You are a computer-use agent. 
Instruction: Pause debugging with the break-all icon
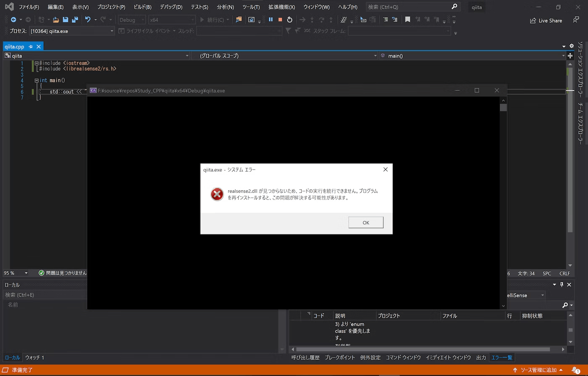(x=270, y=20)
